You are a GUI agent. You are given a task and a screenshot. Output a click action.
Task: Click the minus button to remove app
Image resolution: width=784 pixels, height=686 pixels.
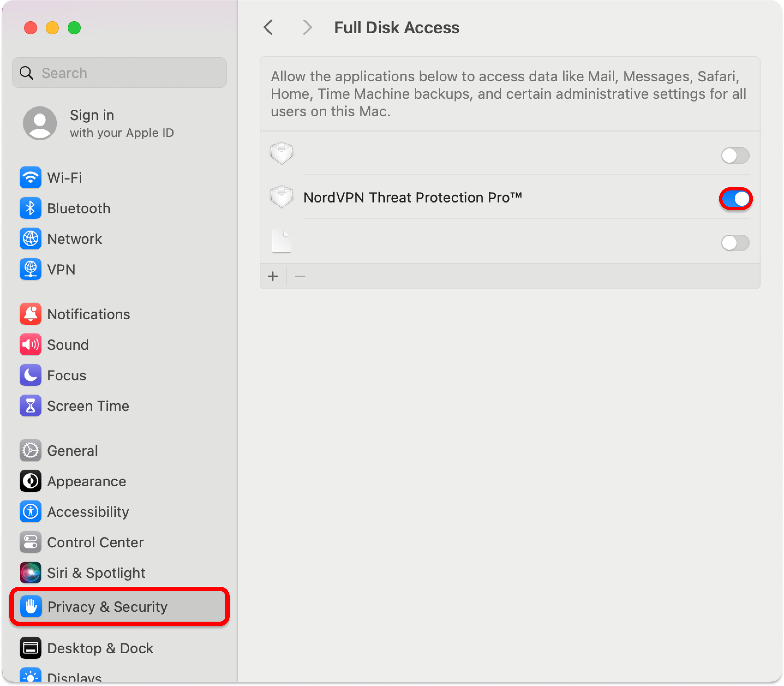300,276
